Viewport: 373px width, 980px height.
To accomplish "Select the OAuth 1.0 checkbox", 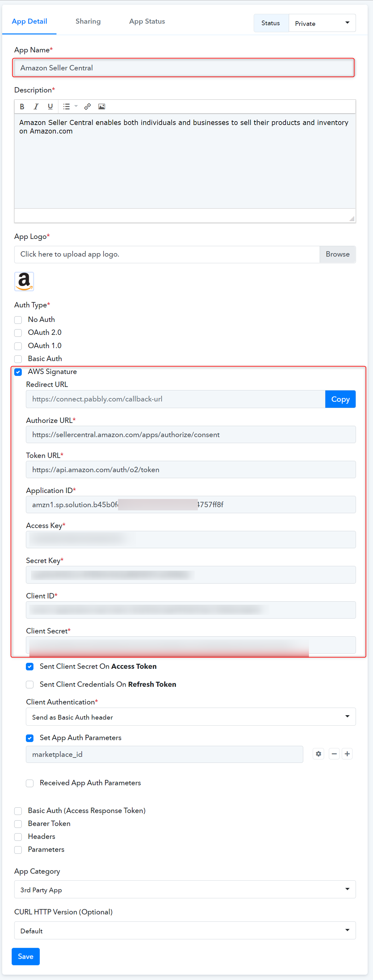I will point(18,346).
